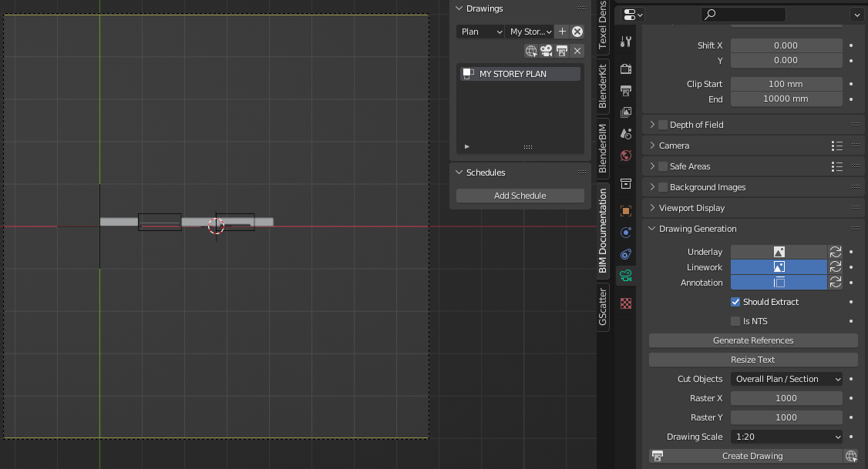Open the World properties tab

click(x=625, y=156)
